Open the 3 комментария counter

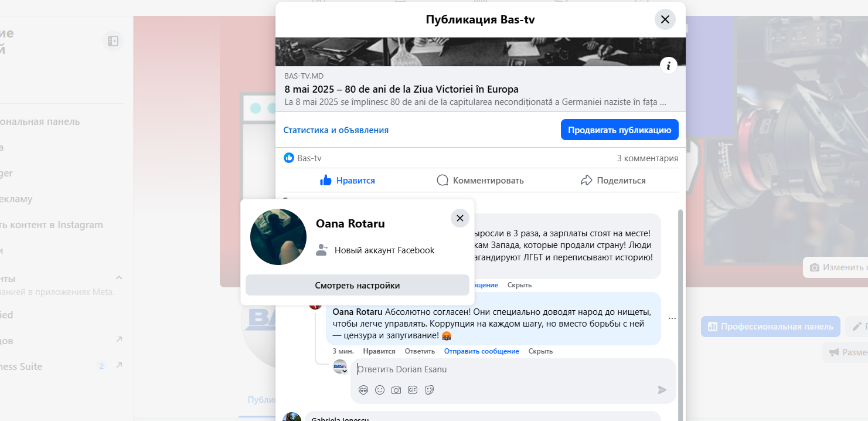coord(648,158)
